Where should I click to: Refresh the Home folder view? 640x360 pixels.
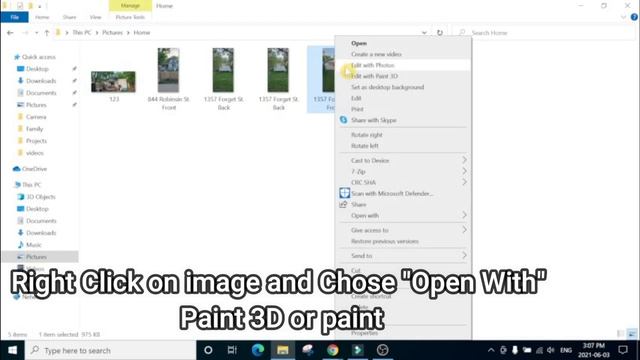[440, 33]
